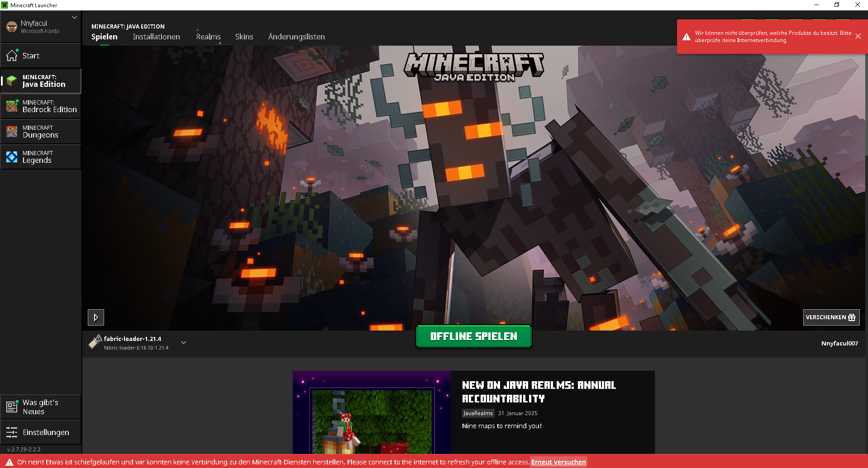
Task: Open the Skins tab
Action: coord(244,37)
